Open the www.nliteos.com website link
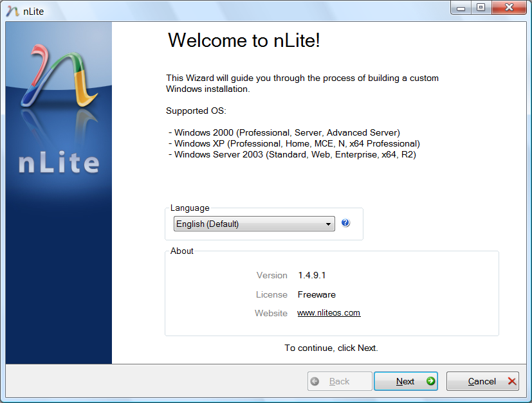This screenshot has height=403, width=532. click(x=329, y=313)
